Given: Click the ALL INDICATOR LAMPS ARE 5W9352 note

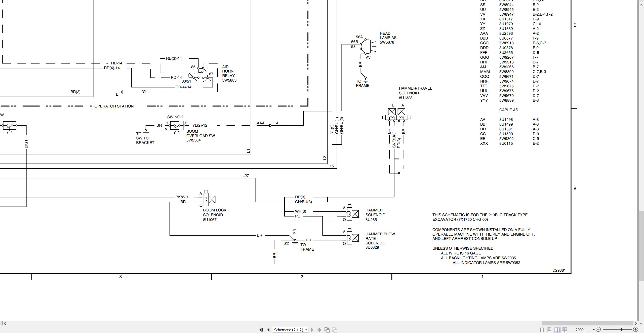Looking at the screenshot, I should (x=486, y=263).
